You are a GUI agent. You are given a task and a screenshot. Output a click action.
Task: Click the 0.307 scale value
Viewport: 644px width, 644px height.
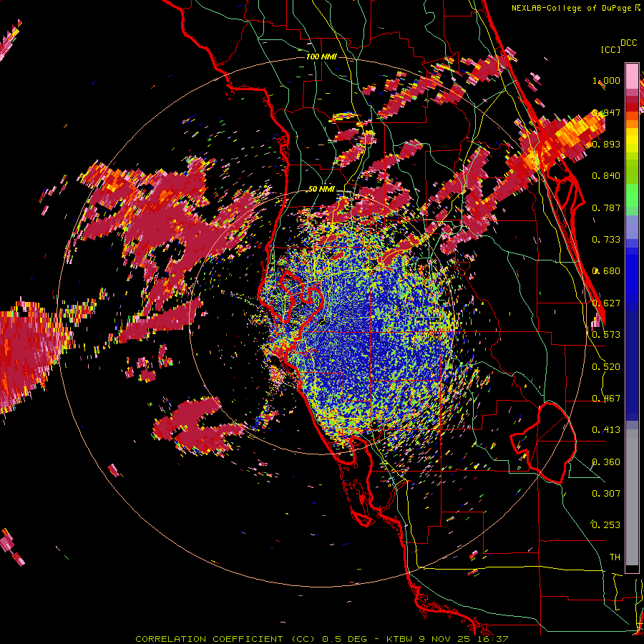coord(606,494)
